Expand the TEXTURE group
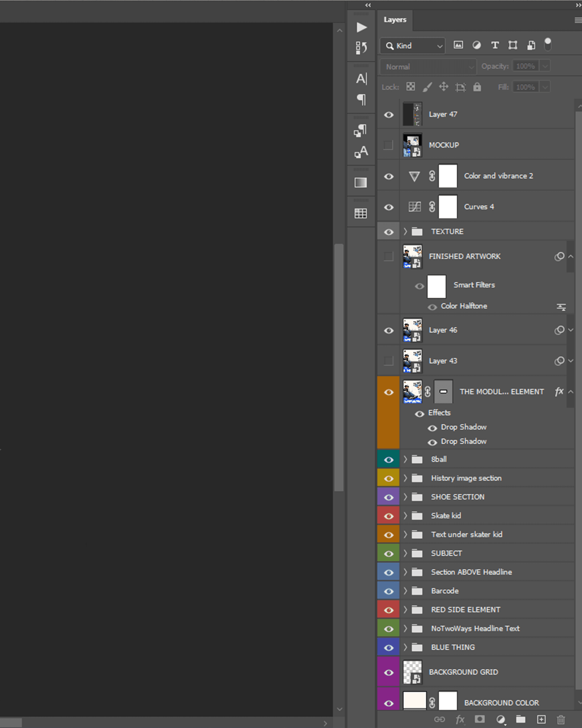The width and height of the screenshot is (582, 728). coord(405,231)
